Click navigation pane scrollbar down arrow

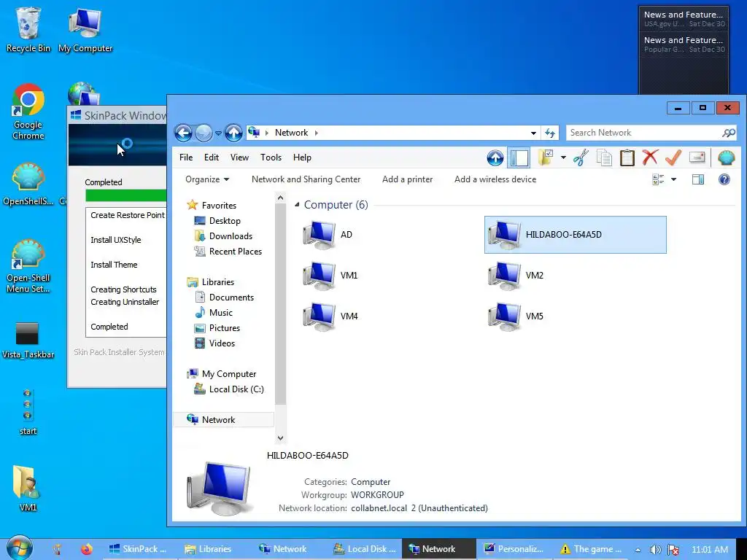click(x=280, y=438)
